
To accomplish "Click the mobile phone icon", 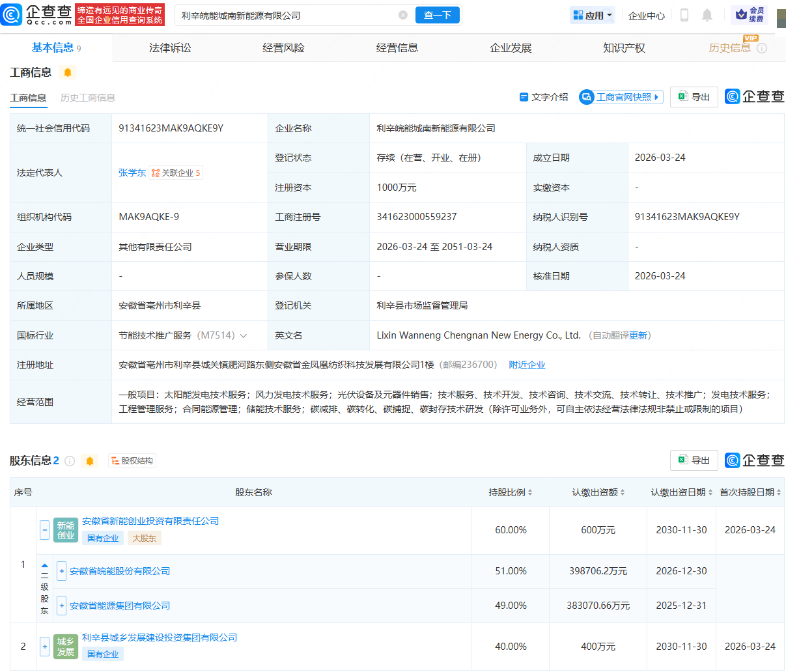I will pos(684,15).
